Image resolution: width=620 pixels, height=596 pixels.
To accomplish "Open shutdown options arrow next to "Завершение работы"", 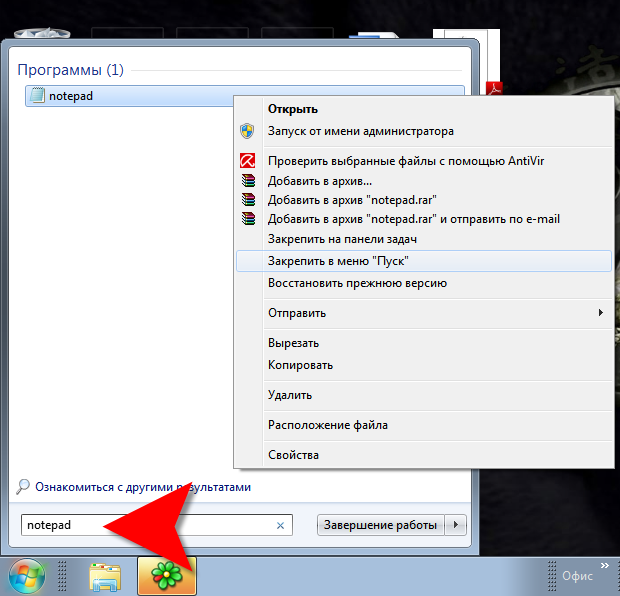I will click(457, 525).
